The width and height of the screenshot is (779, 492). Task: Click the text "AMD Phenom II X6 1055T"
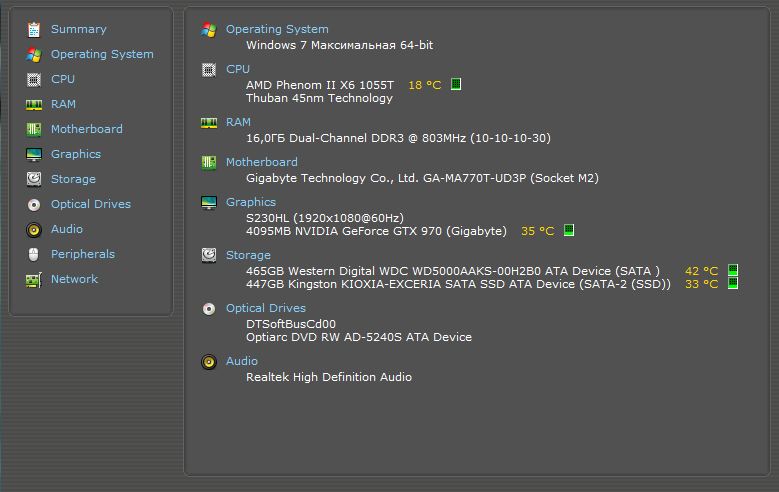click(x=320, y=85)
